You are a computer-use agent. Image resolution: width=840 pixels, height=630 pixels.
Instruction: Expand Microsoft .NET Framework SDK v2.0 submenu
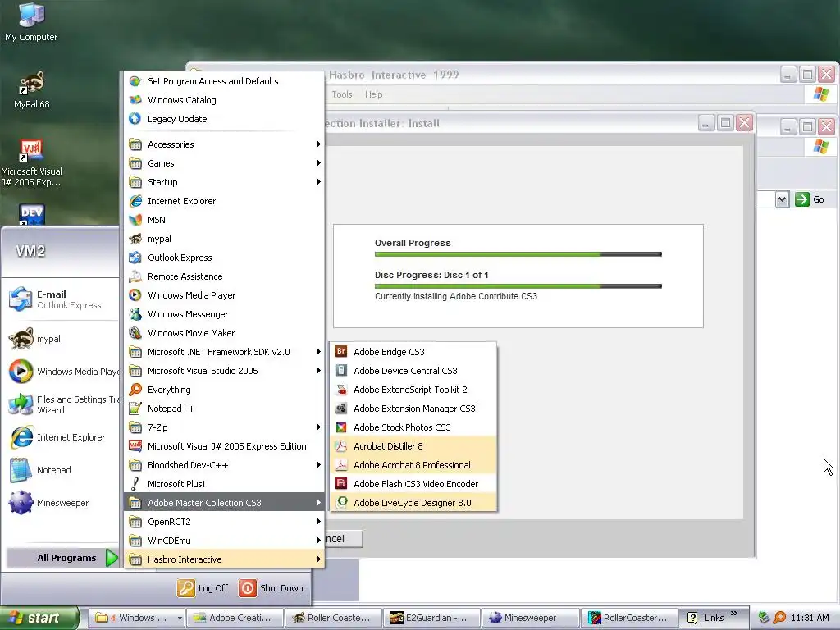(x=225, y=352)
